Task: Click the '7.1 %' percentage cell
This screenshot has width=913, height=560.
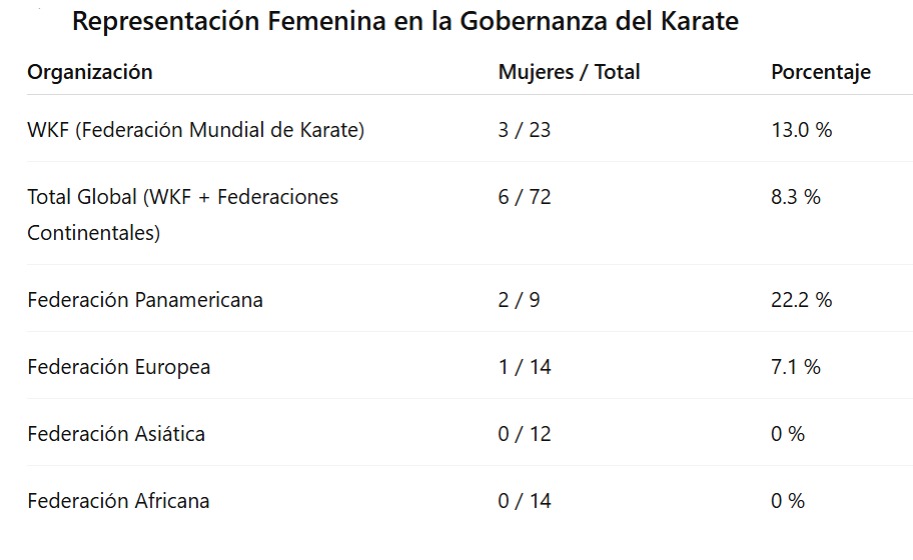Action: (x=796, y=367)
